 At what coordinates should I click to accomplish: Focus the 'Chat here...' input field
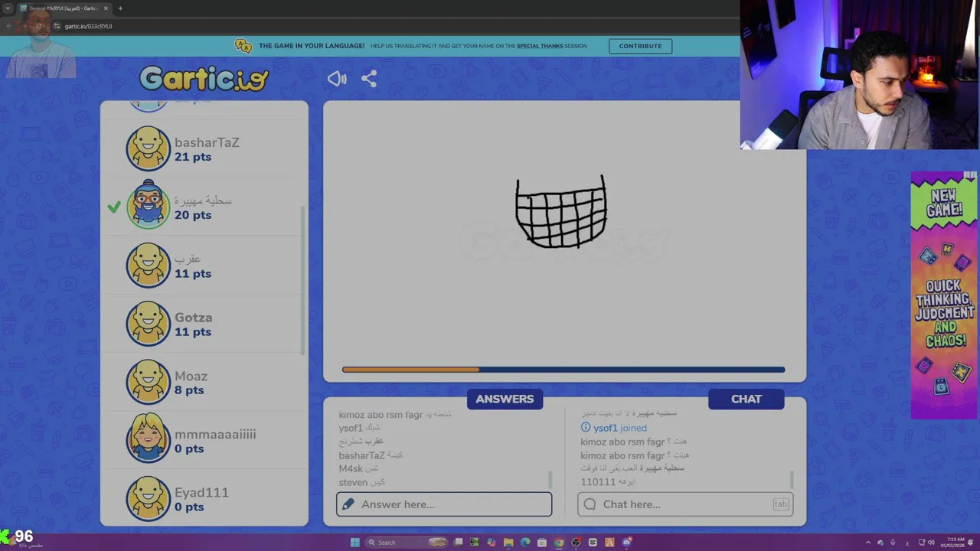[x=685, y=504]
